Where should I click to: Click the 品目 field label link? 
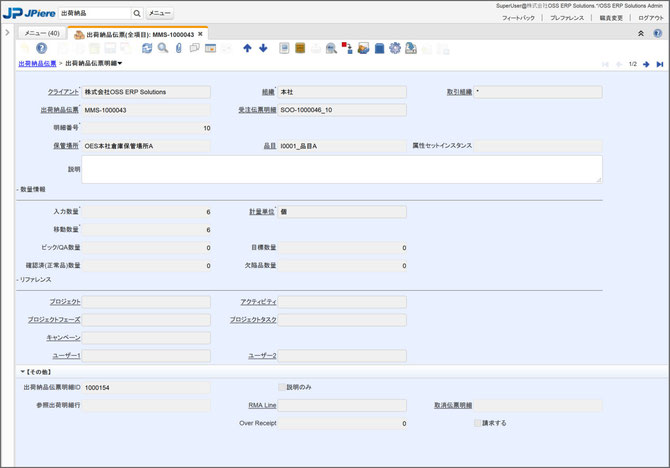tap(270, 146)
